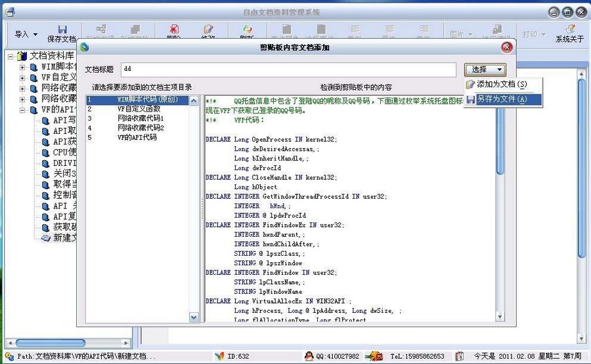Select the API复 tree item

click(64, 217)
